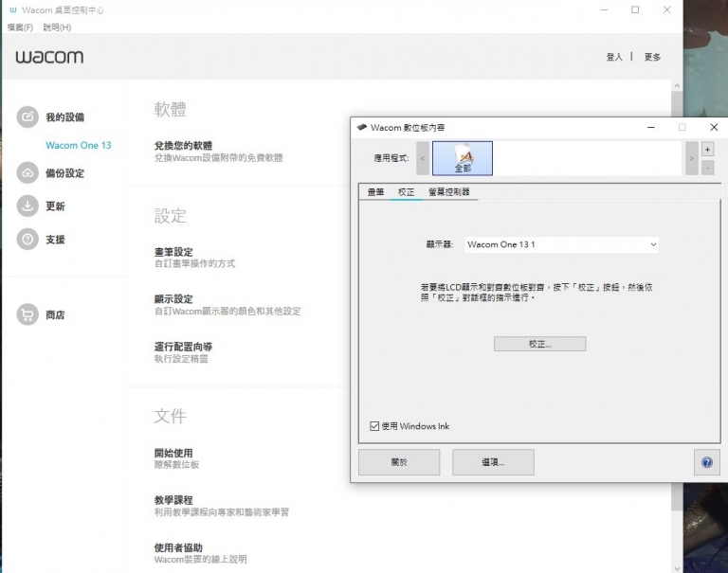
Task: Select the 全部 application icon
Action: 463,158
